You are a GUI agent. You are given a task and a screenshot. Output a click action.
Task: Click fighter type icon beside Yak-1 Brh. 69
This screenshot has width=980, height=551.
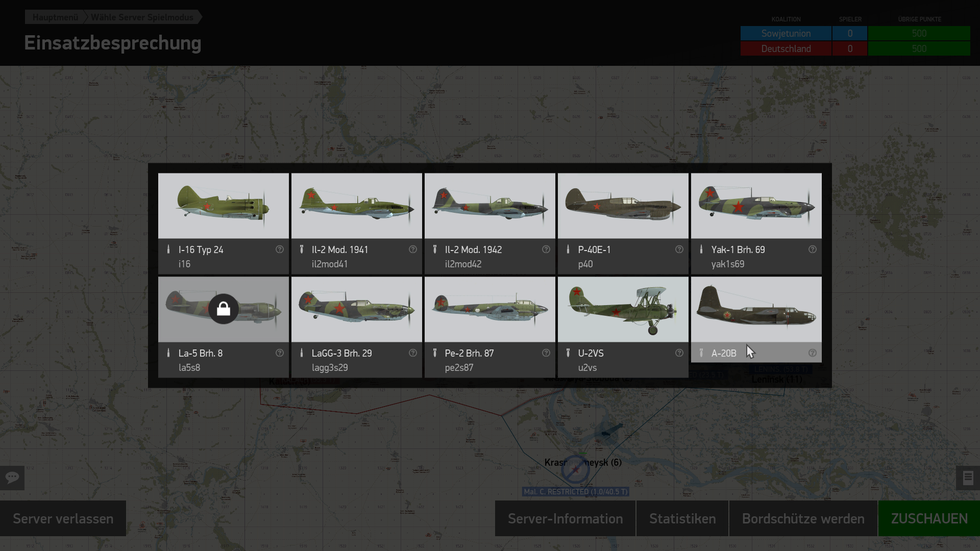click(x=701, y=249)
